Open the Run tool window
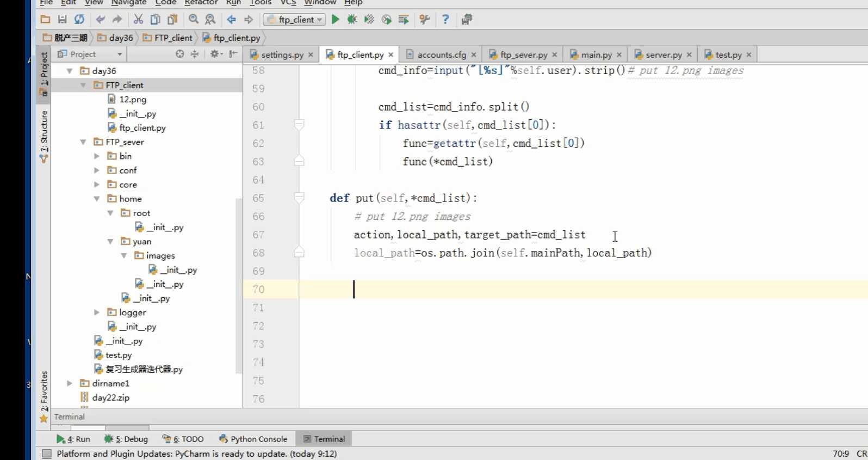868x460 pixels. [x=73, y=439]
